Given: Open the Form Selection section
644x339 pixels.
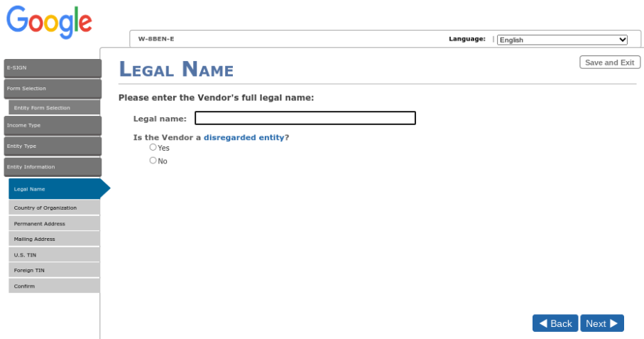Looking at the screenshot, I should (53, 89).
